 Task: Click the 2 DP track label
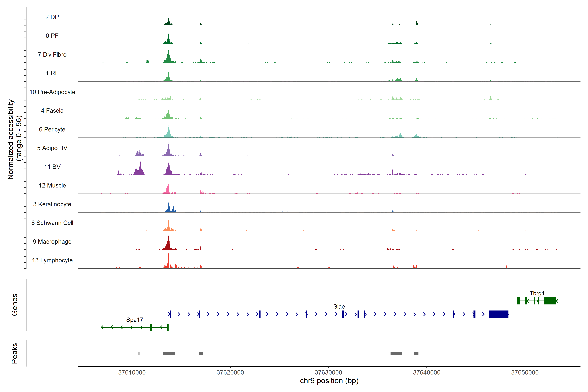tap(52, 17)
